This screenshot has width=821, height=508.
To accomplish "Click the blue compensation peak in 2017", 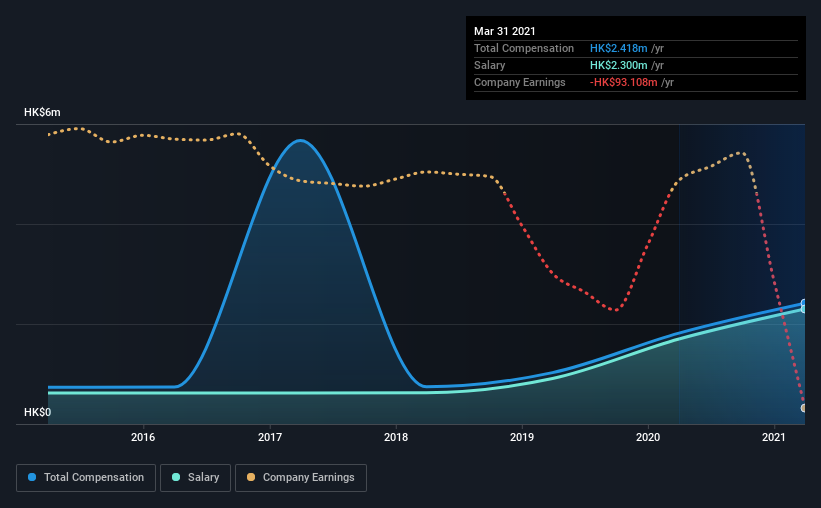I will point(300,140).
